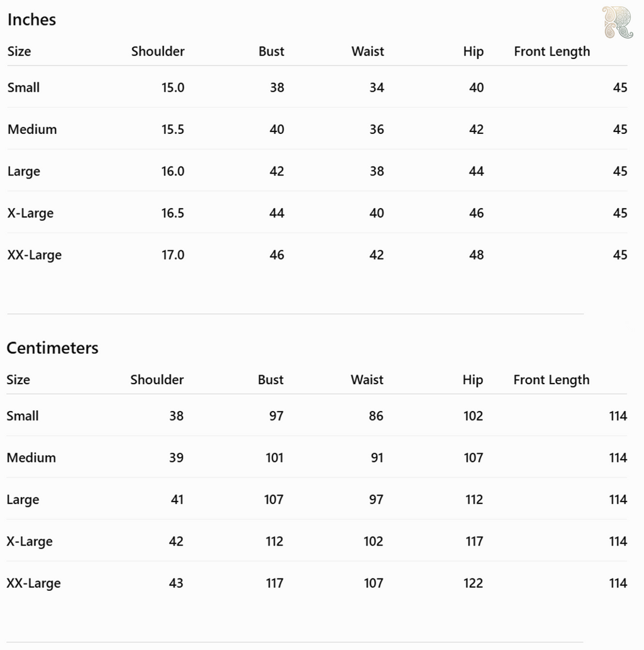644x650 pixels.
Task: Click the 16.5 shoulder value for X-Large
Action: [x=173, y=213]
